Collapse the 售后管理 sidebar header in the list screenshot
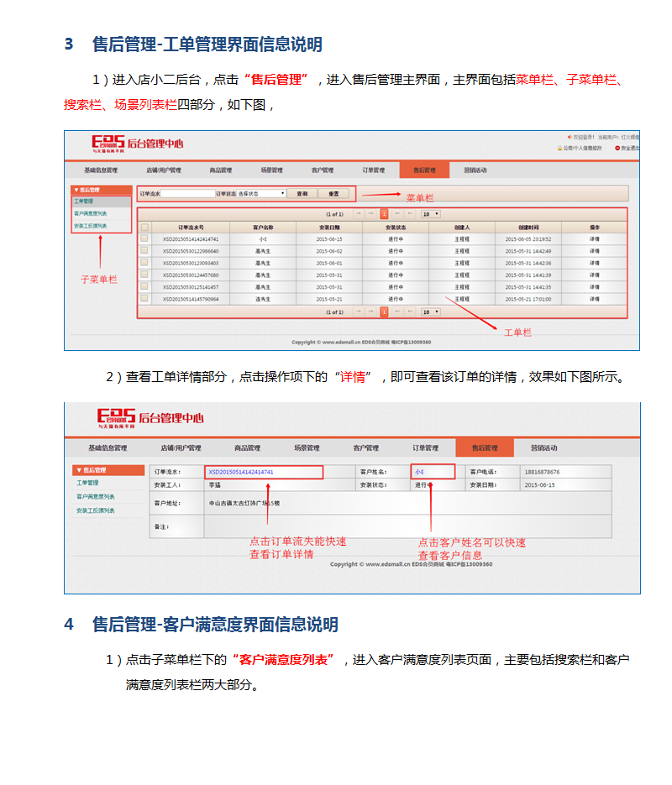Screen dimensions: 672x785 click(x=102, y=191)
